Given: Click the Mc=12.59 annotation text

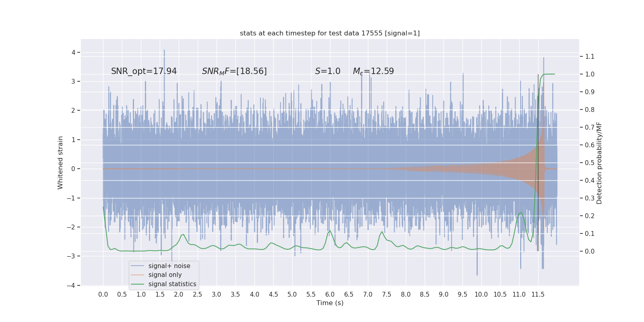Looking at the screenshot, I should tap(373, 71).
